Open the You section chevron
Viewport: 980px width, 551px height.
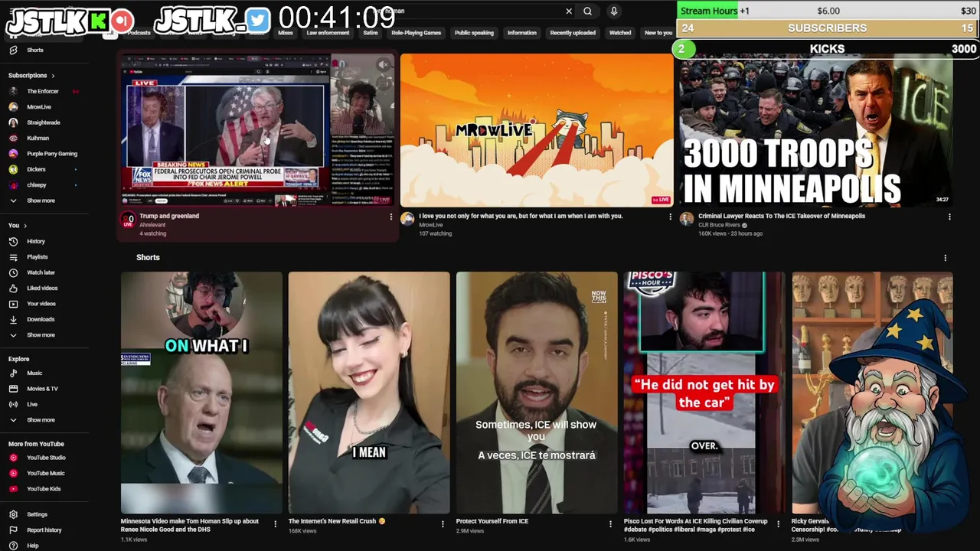coord(25,226)
